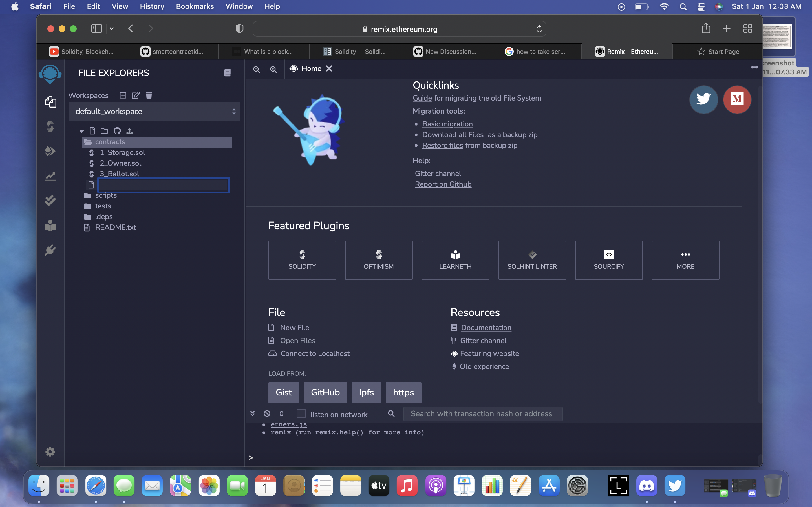The height and width of the screenshot is (507, 812).
Task: Click the clear console icon
Action: point(267,413)
